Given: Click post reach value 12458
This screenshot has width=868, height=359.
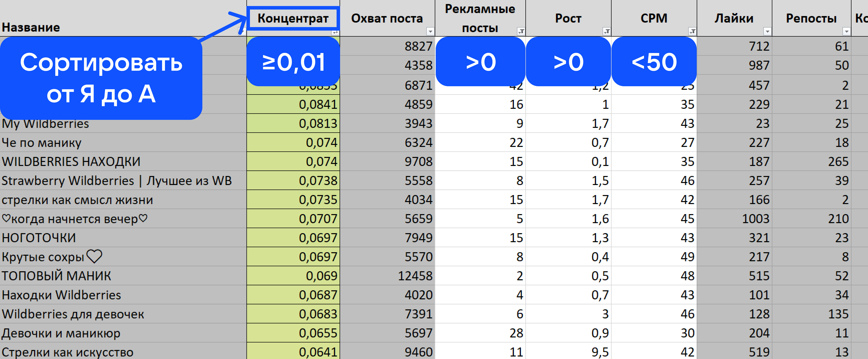Looking at the screenshot, I should [x=388, y=276].
